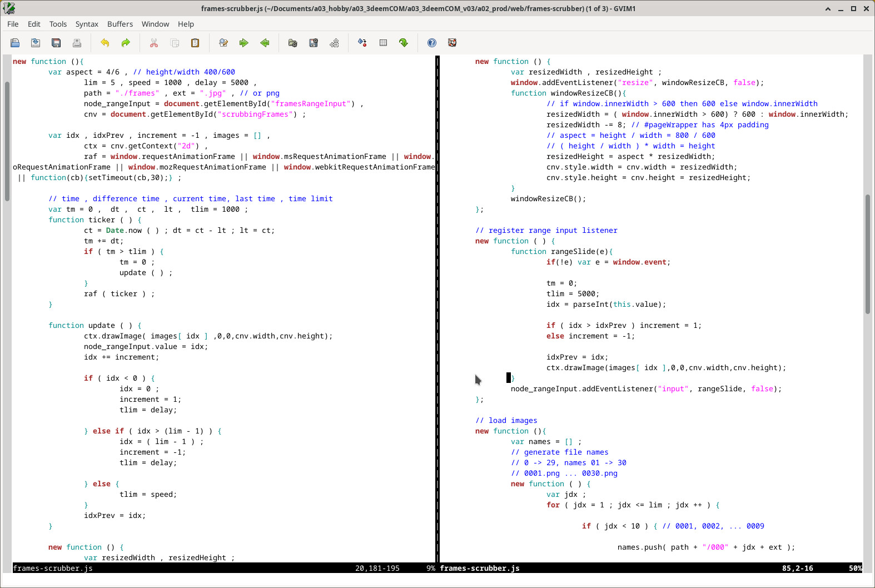Screen dimensions: 875x588
Task: Click the Find Previous green arrow
Action: point(265,43)
